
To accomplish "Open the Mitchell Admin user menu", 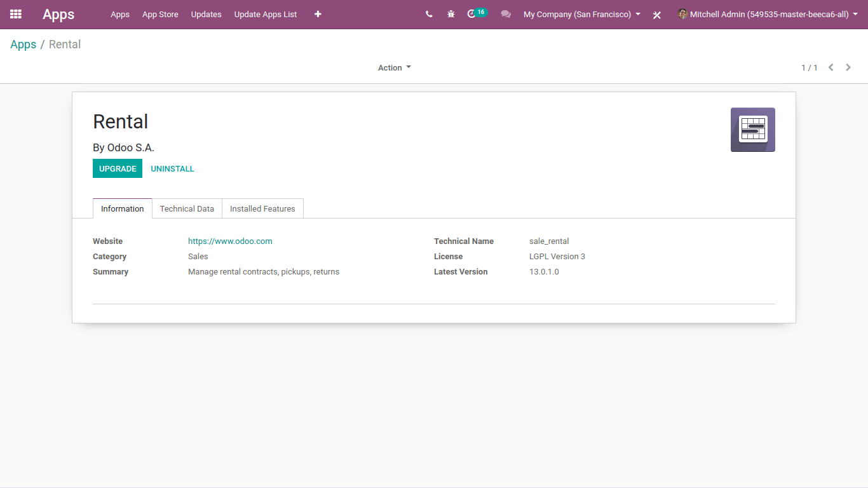I will [x=768, y=14].
